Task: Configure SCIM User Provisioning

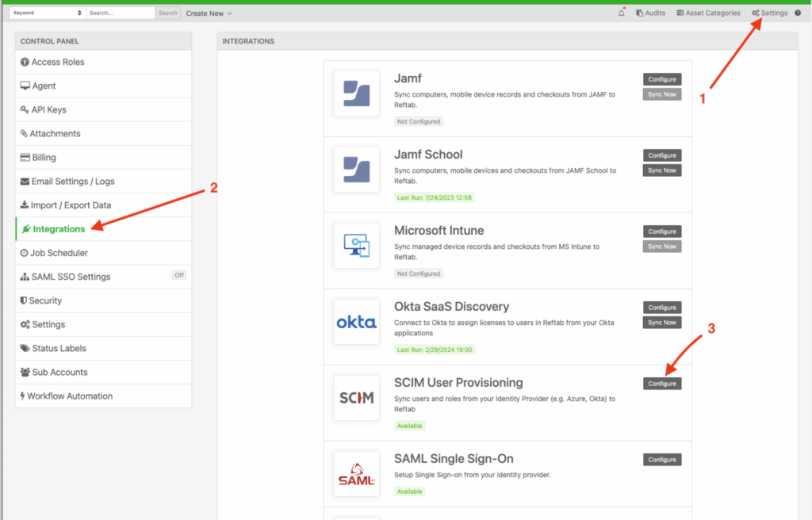Action: pyautogui.click(x=662, y=384)
